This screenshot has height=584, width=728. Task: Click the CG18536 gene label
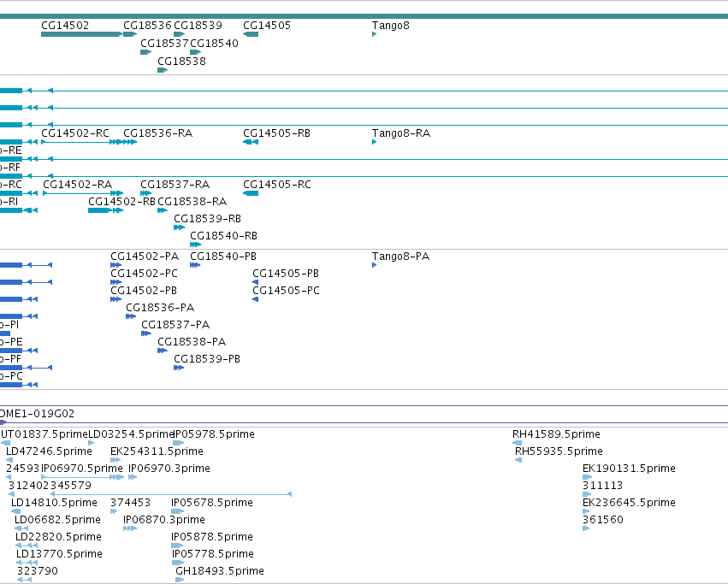tap(147, 26)
